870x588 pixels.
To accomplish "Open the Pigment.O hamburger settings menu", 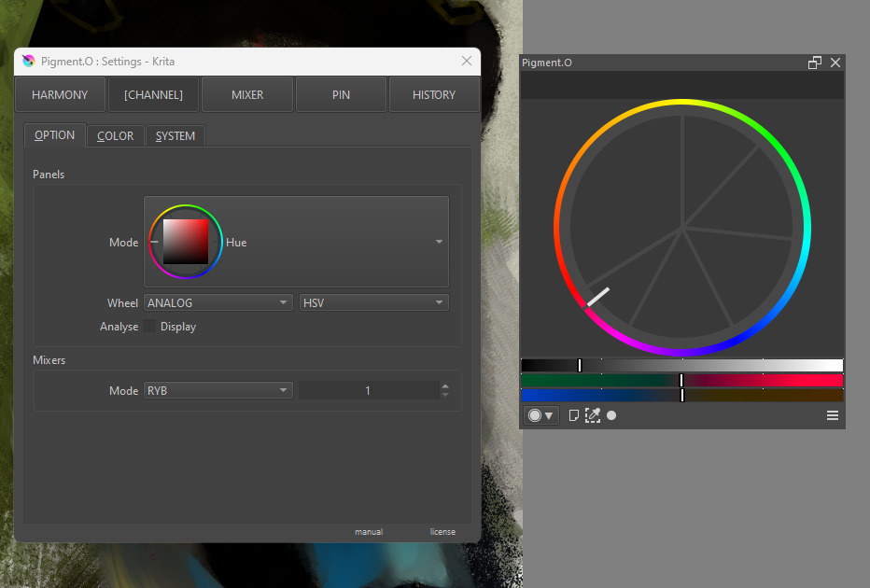I will click(833, 415).
